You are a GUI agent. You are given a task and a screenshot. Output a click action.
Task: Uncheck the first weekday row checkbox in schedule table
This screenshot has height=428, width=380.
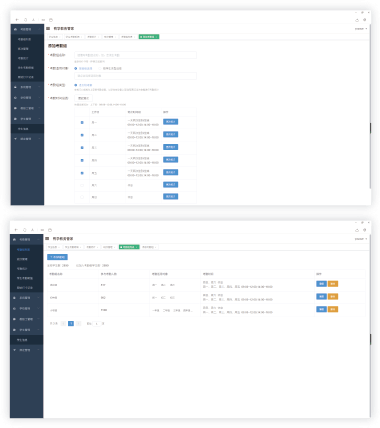82,122
